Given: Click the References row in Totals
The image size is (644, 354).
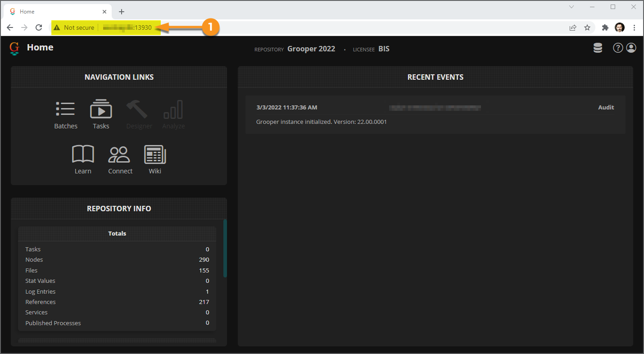Looking at the screenshot, I should click(117, 302).
